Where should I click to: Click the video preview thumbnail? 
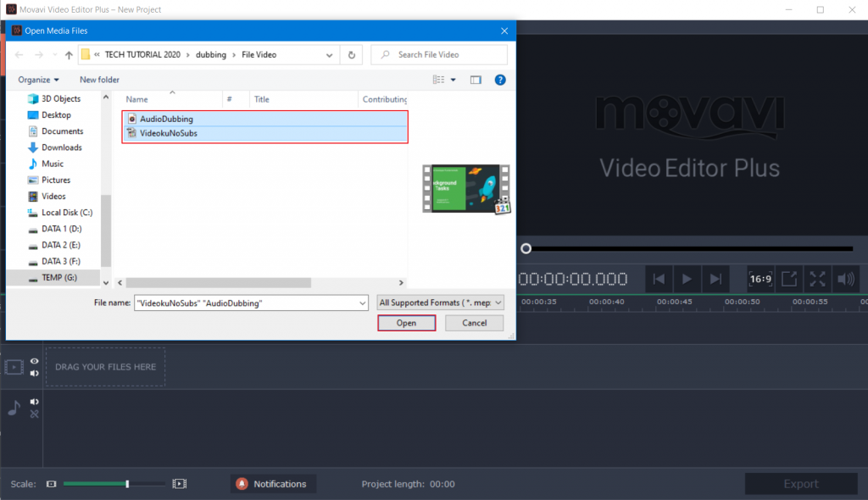pos(466,189)
